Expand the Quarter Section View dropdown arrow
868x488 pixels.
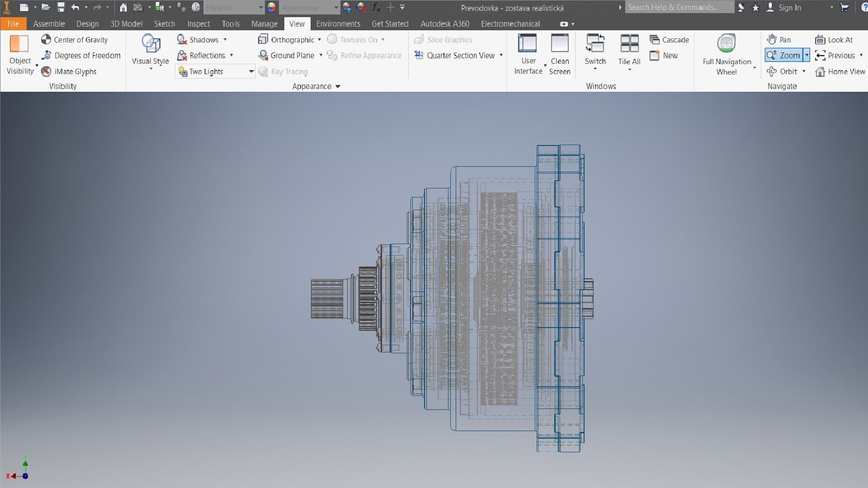point(501,55)
